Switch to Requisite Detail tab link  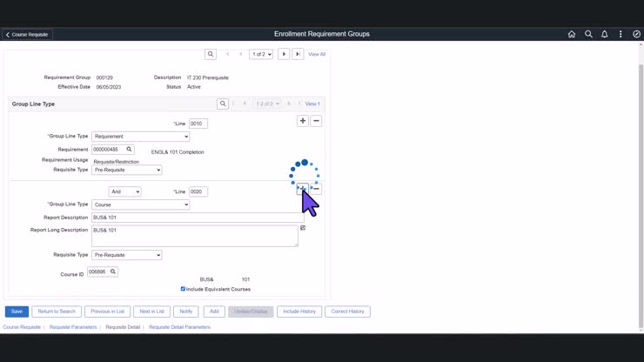[123, 327]
